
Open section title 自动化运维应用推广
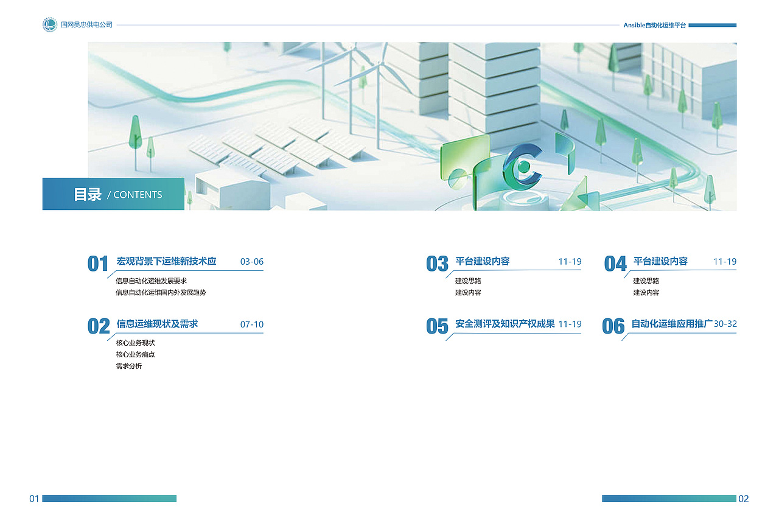coord(672,324)
